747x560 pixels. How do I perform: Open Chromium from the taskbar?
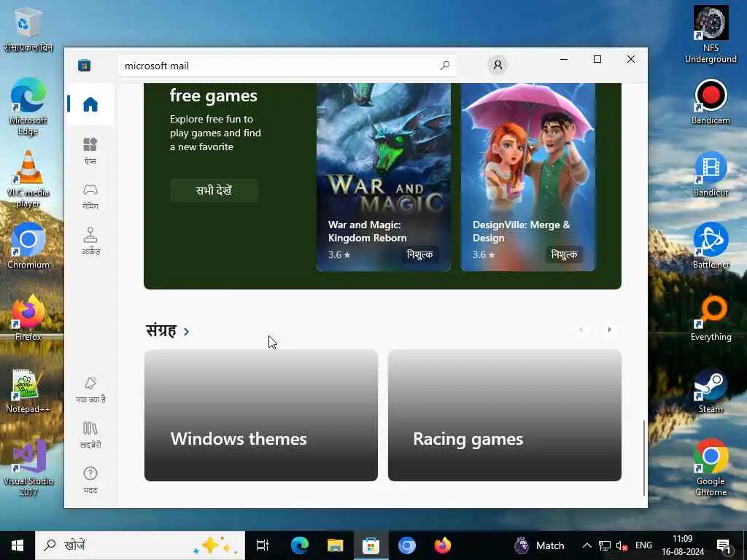tap(407, 545)
